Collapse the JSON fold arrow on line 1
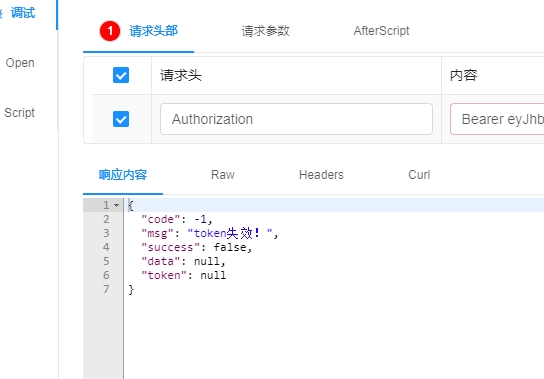Image resolution: width=544 pixels, height=379 pixels. coord(117,205)
